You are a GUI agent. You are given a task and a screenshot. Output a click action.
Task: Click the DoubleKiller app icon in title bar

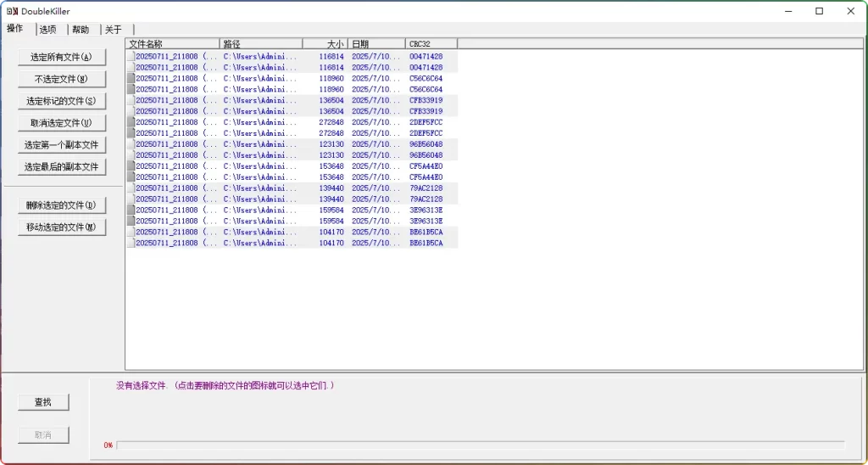pos(12,11)
